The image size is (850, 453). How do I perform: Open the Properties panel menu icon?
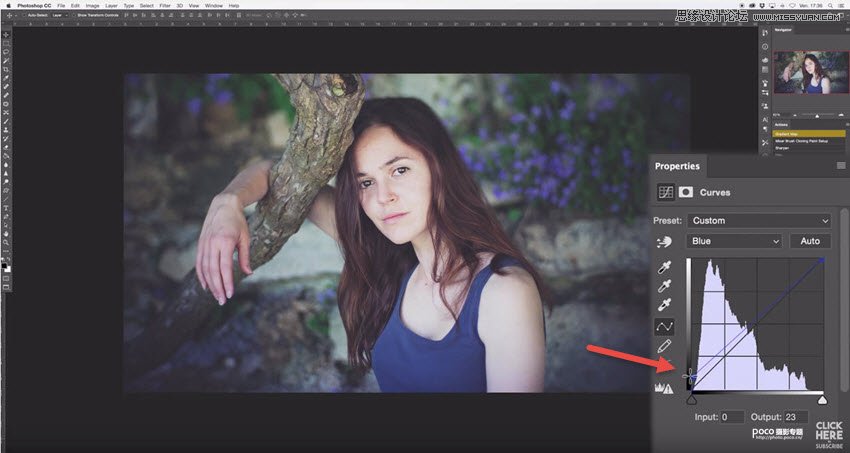[x=841, y=166]
